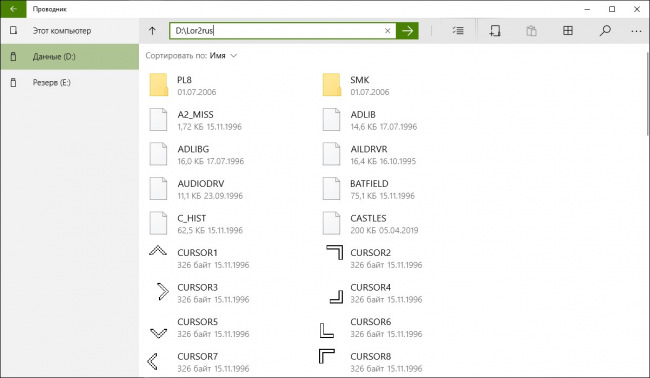Image resolution: width=650 pixels, height=378 pixels.
Task: Expand the sort by Имя dropdown
Action: (x=223, y=56)
